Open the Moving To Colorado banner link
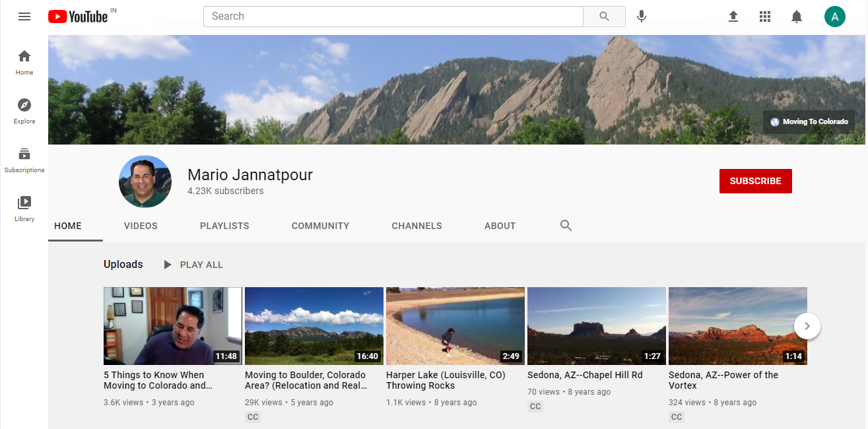Screen dimensions: 868x429 [809, 121]
